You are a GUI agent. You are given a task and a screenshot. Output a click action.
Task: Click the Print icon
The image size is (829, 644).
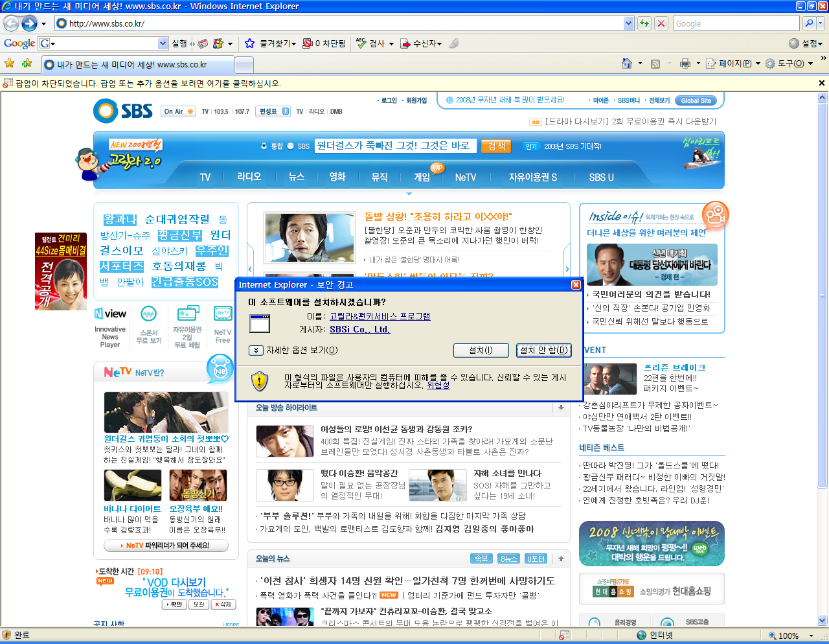click(685, 63)
